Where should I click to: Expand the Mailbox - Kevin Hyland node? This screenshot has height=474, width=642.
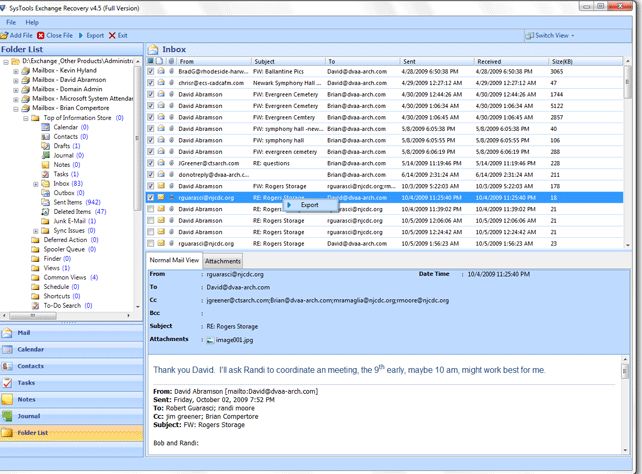tap(16, 71)
